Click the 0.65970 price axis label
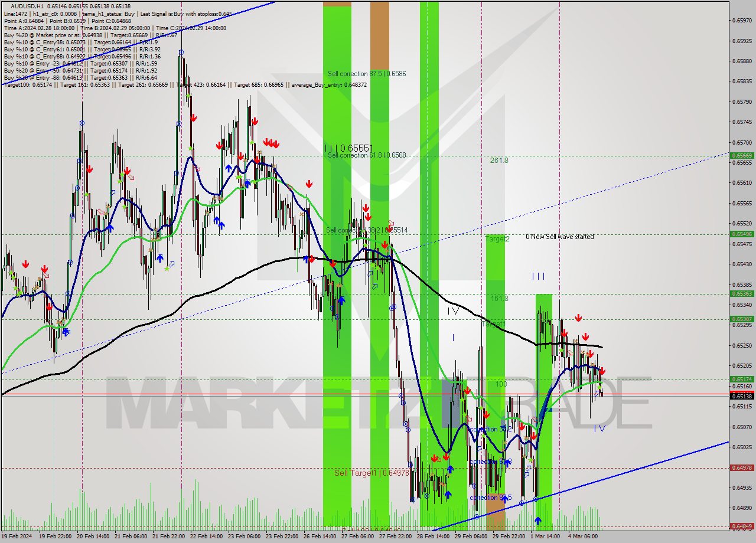 pyautogui.click(x=742, y=21)
